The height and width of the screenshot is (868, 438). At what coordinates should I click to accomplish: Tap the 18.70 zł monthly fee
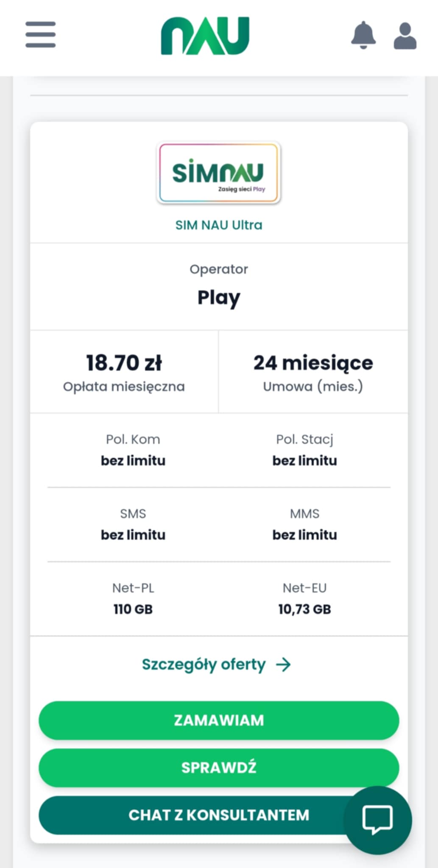pyautogui.click(x=124, y=363)
